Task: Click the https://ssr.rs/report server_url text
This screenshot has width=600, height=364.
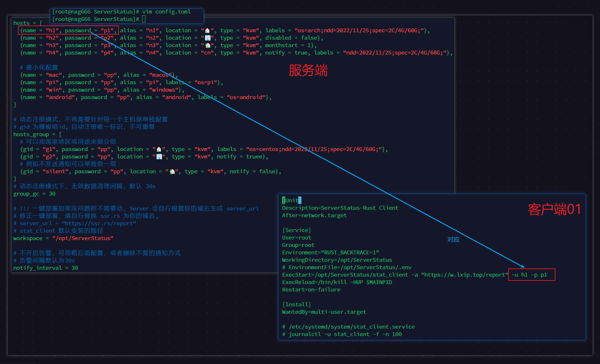Action: (x=99, y=223)
